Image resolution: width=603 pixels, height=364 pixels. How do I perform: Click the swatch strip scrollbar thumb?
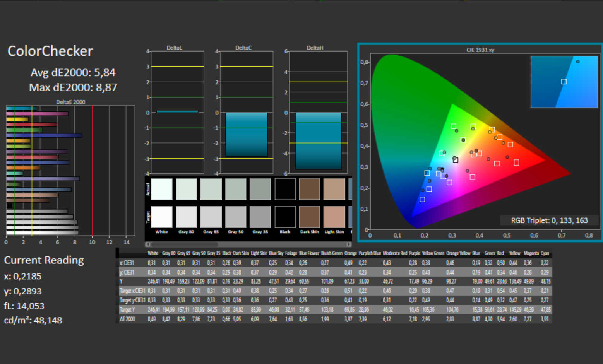pos(184,244)
